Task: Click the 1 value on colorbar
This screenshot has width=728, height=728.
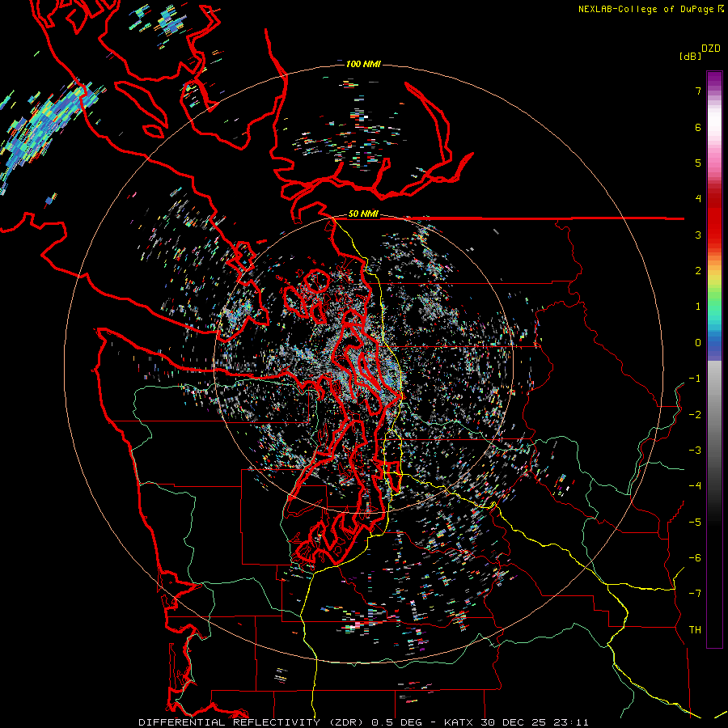Action: coord(698,307)
